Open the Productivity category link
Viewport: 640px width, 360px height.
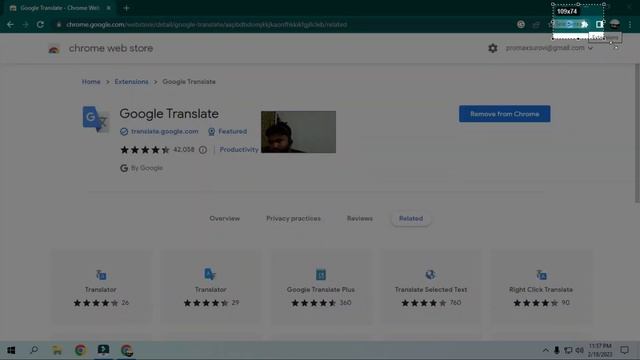pyautogui.click(x=239, y=150)
